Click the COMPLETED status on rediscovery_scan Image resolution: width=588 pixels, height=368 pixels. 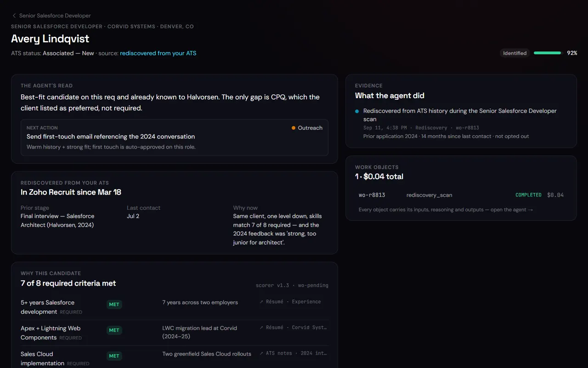[x=528, y=195]
